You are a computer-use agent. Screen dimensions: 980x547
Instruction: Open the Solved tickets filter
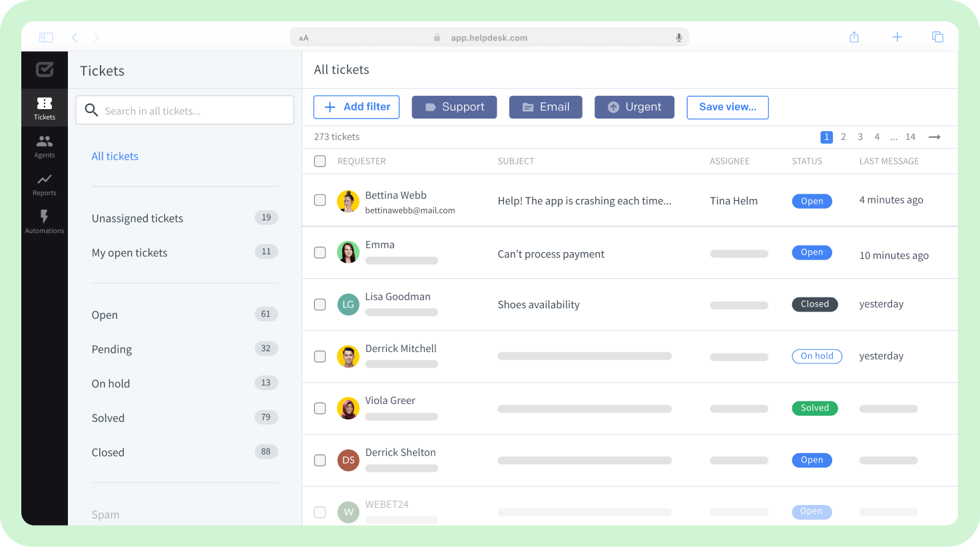108,417
